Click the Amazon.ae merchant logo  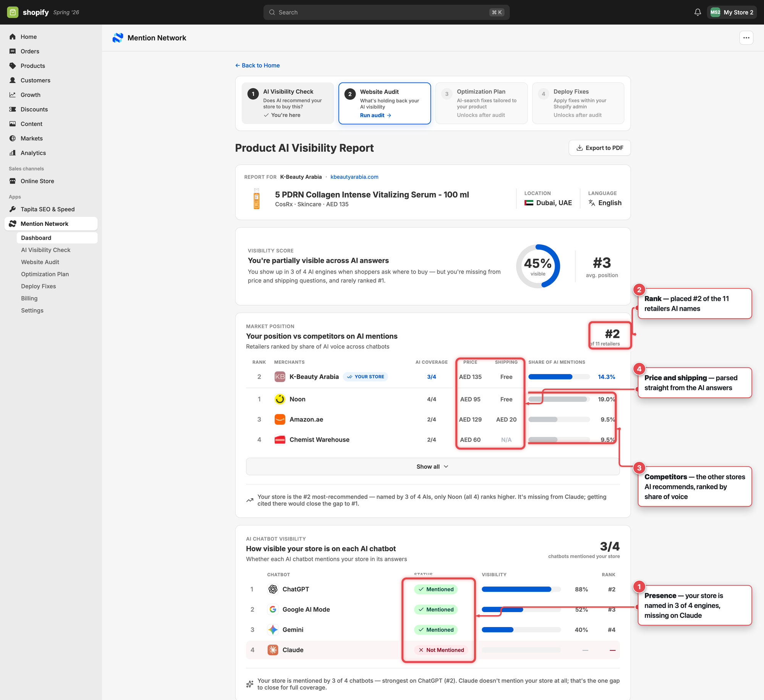click(280, 420)
